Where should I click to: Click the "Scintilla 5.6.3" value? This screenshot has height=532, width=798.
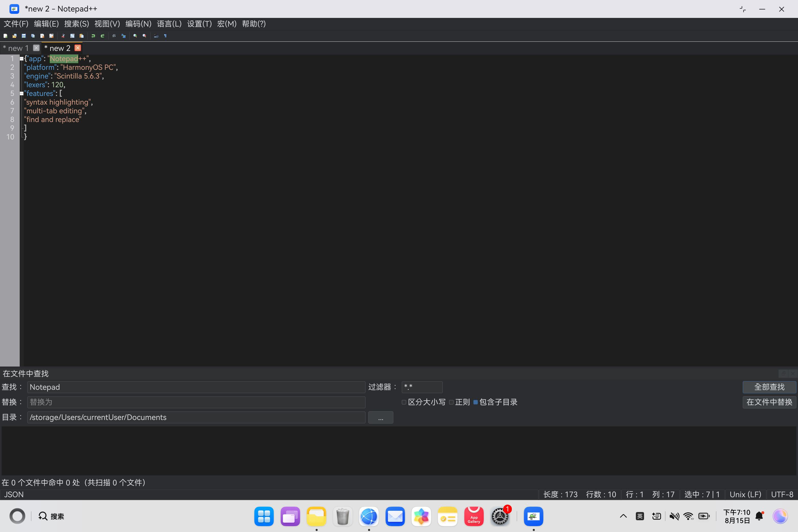coord(78,76)
